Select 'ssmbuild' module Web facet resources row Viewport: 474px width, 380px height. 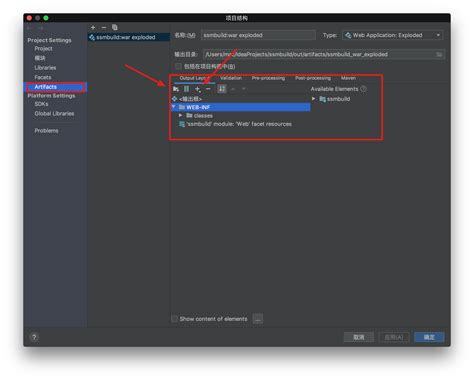point(235,124)
